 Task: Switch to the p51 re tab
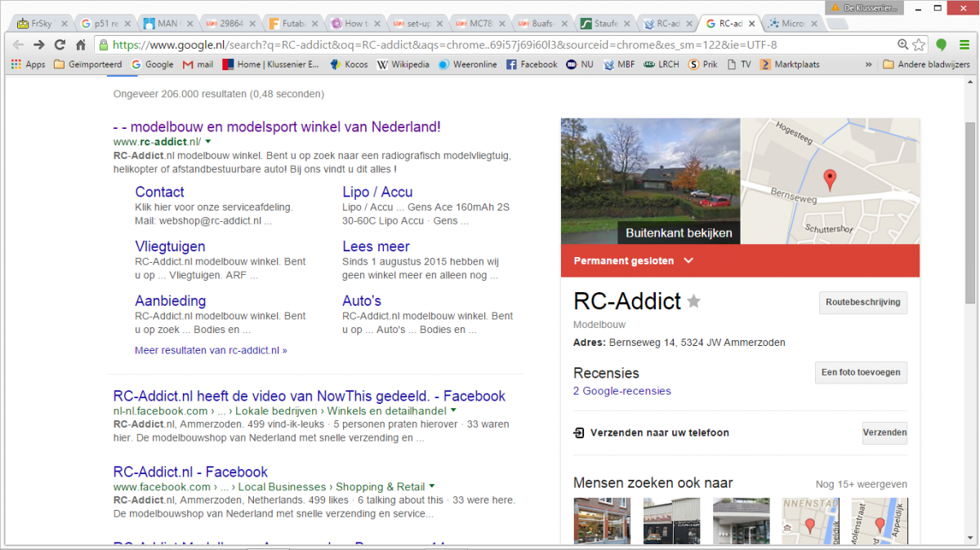103,23
